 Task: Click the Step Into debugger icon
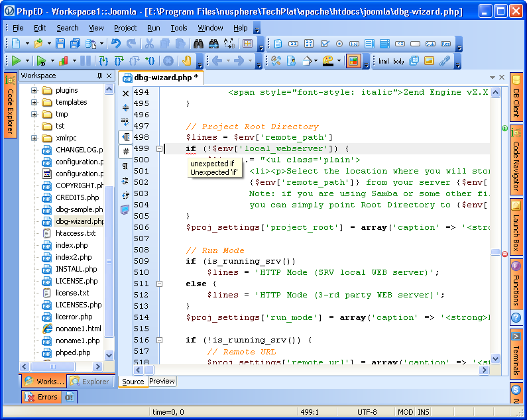point(103,61)
